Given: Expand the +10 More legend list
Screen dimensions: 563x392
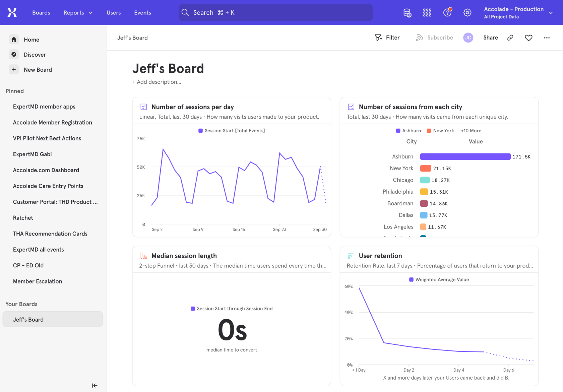Looking at the screenshot, I should (471, 131).
